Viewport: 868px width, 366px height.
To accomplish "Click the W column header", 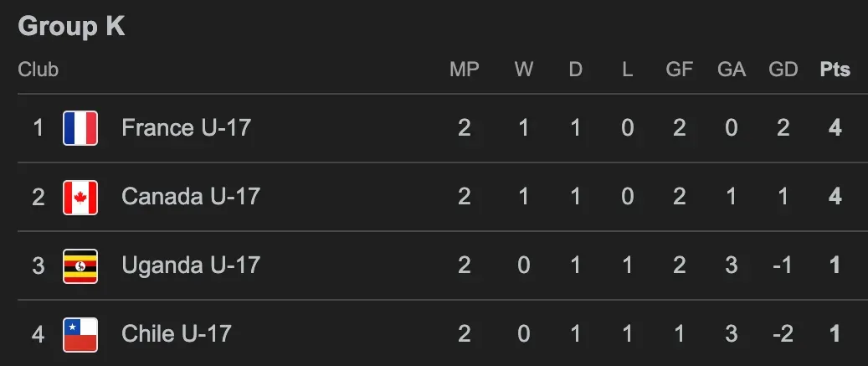I will click(x=524, y=70).
